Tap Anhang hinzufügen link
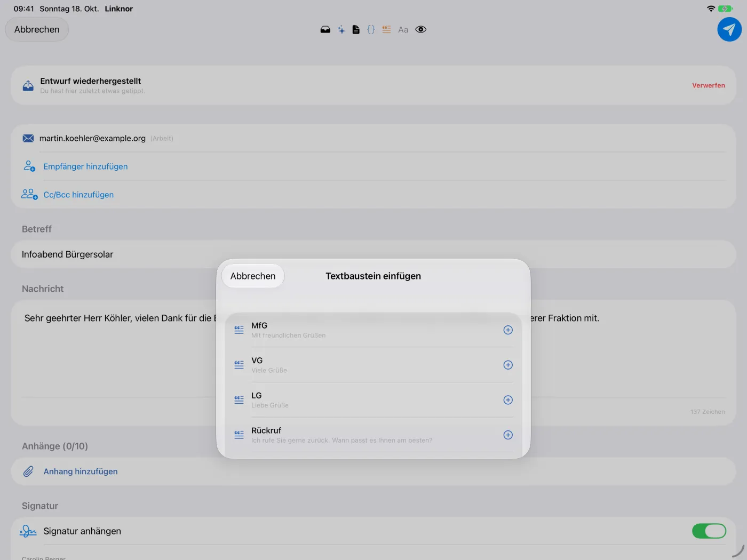 tap(81, 471)
